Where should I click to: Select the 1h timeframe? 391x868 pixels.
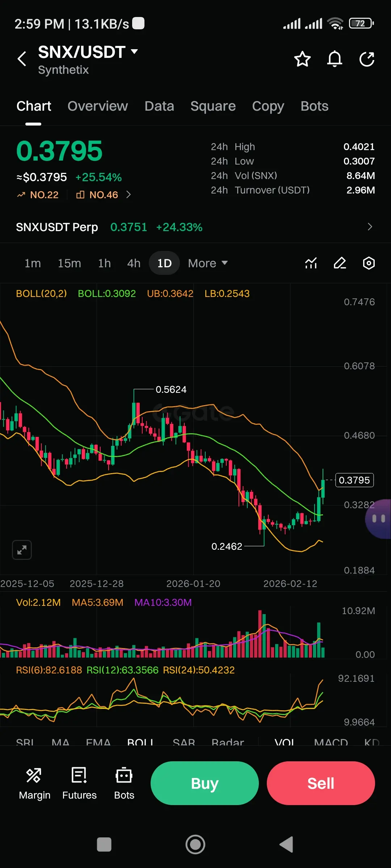point(104,263)
